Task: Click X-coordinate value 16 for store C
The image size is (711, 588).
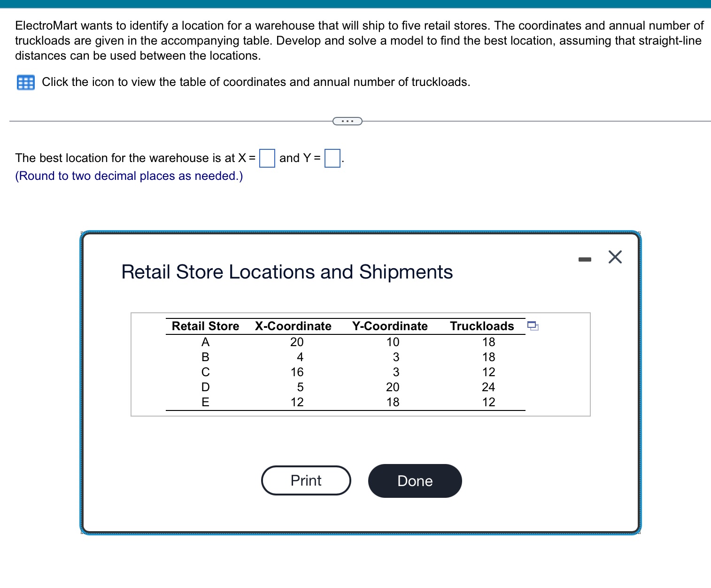Action: [x=297, y=372]
